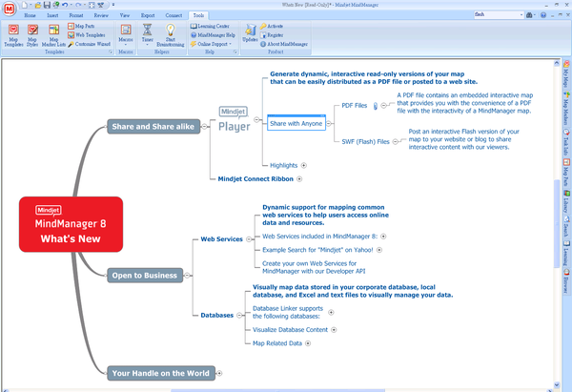Open Map Marker Lists in the ribbon
The width and height of the screenshot is (572, 392).
[x=53, y=35]
